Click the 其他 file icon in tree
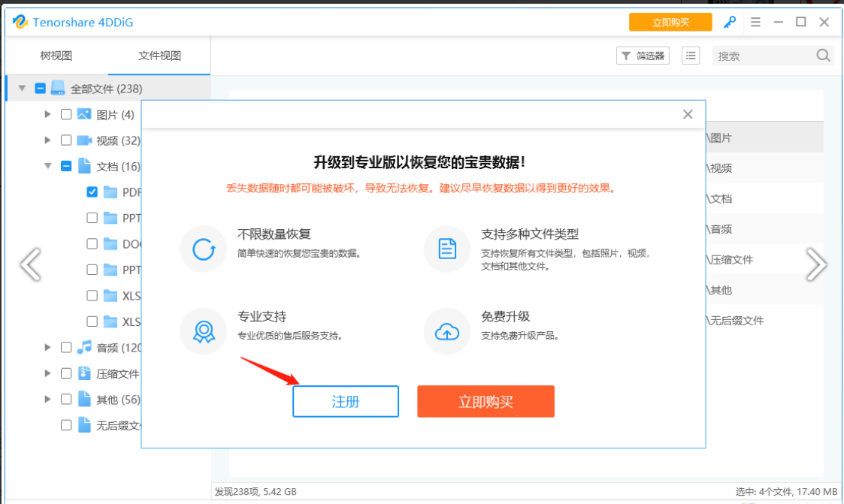The height and width of the screenshot is (504, 844). 84,399
